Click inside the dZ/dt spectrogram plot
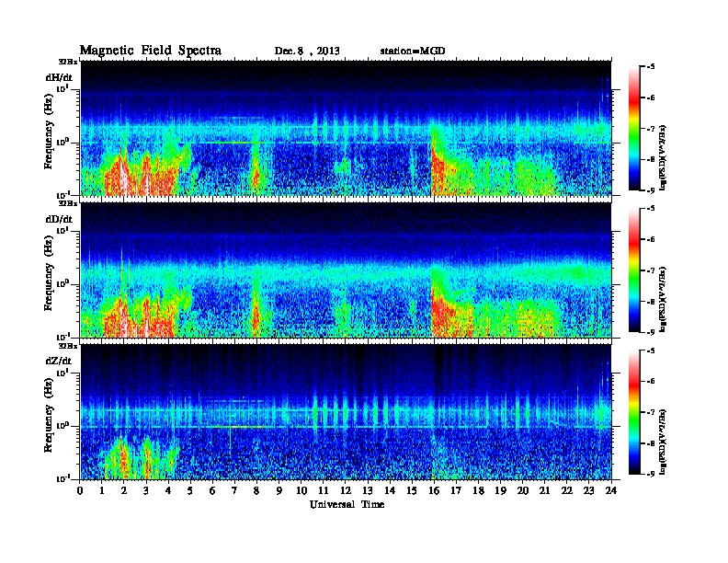This screenshot has height=563, width=728. coord(346,412)
